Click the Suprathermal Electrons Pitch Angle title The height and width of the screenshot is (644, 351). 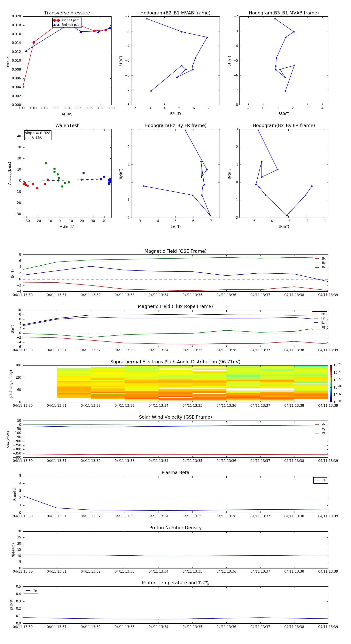coord(175,362)
